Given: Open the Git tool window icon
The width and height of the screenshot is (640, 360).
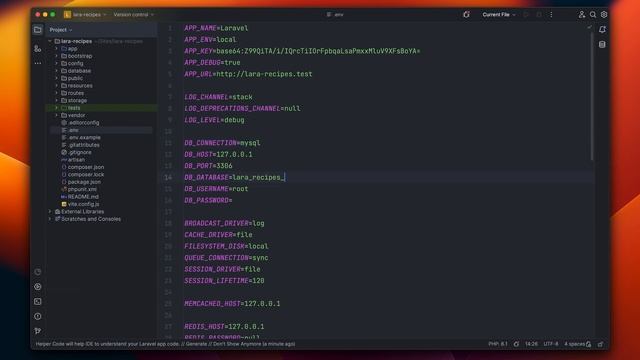Looking at the screenshot, I should 38,331.
